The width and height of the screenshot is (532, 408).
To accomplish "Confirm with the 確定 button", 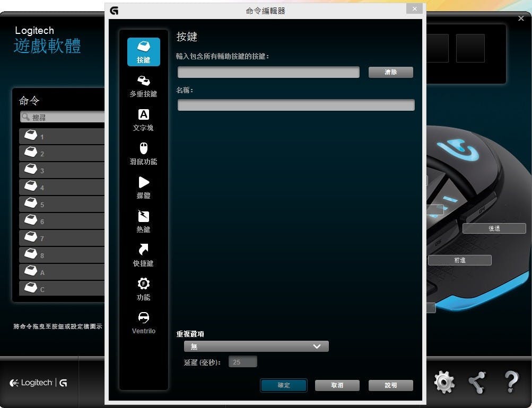I will coord(284,385).
